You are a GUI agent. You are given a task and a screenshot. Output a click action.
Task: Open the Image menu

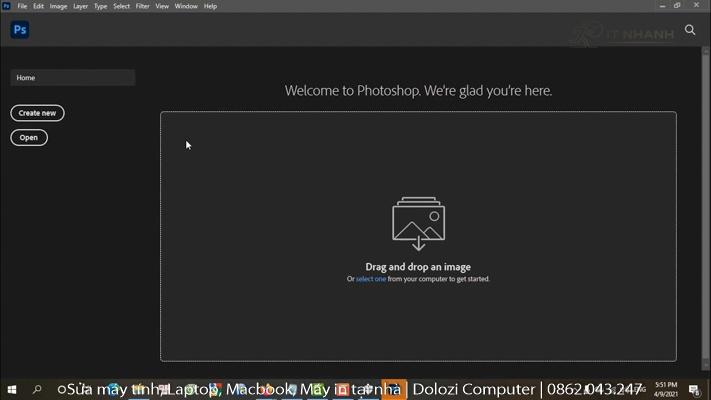[x=58, y=6]
